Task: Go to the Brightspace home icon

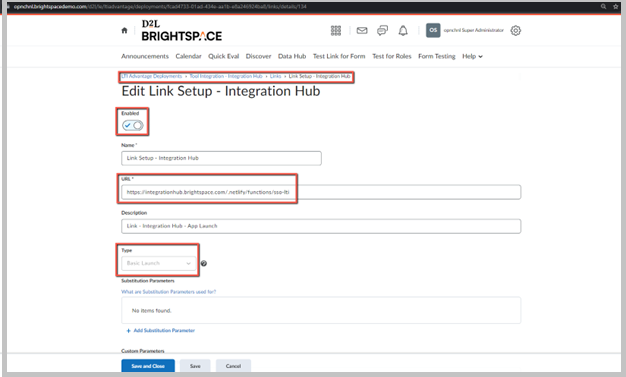Action: (x=124, y=30)
